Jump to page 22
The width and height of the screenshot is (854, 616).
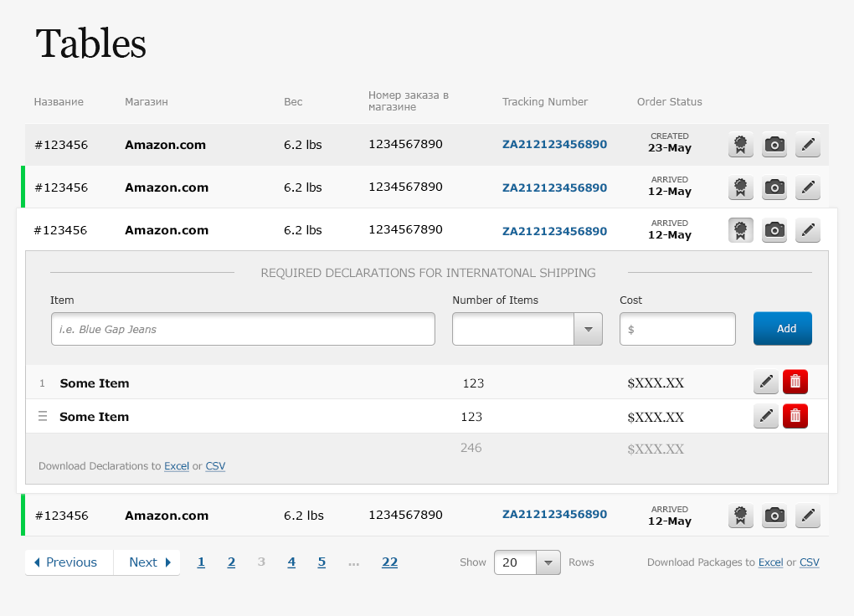coord(389,562)
